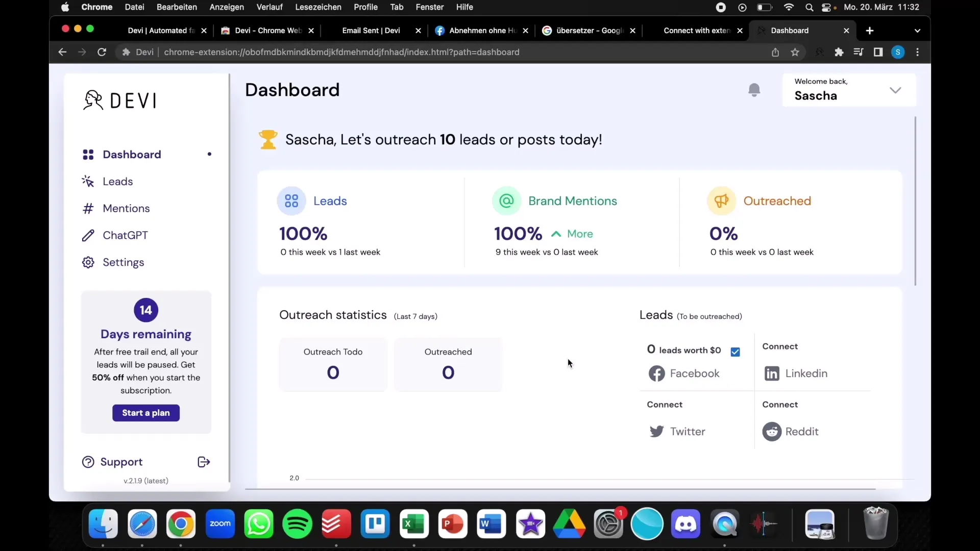Expand the welcome back user dropdown

click(895, 89)
